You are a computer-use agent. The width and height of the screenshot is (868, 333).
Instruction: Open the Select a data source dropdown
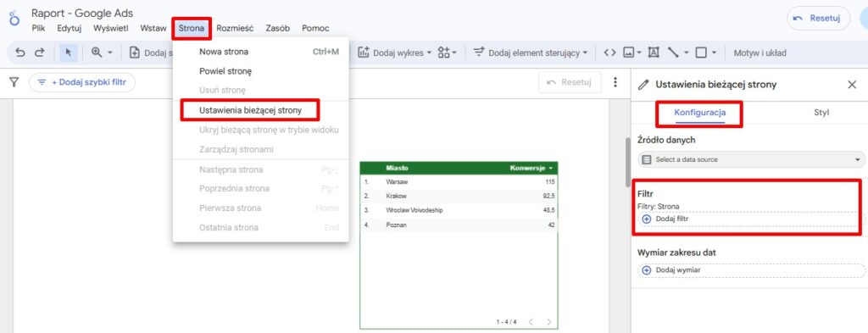point(751,159)
